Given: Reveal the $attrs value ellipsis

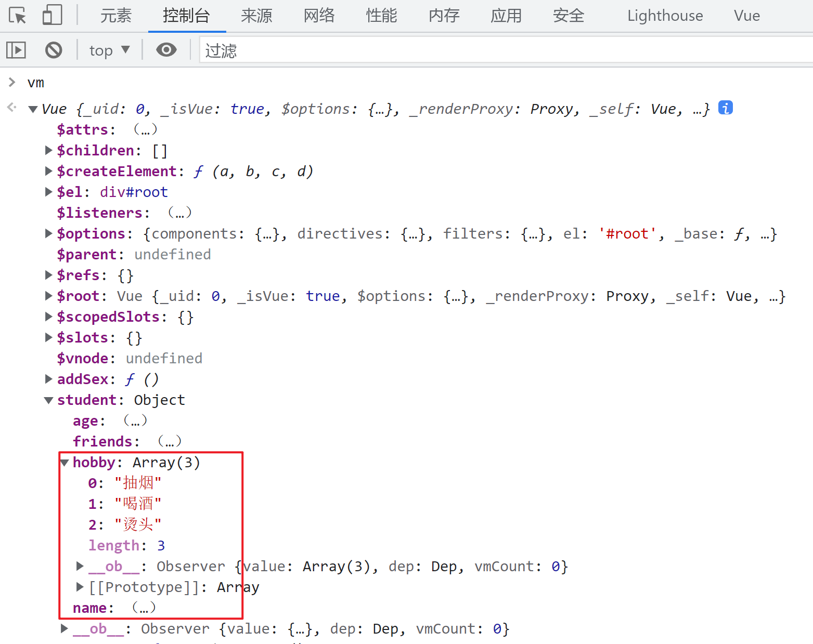Looking at the screenshot, I should point(145,129).
